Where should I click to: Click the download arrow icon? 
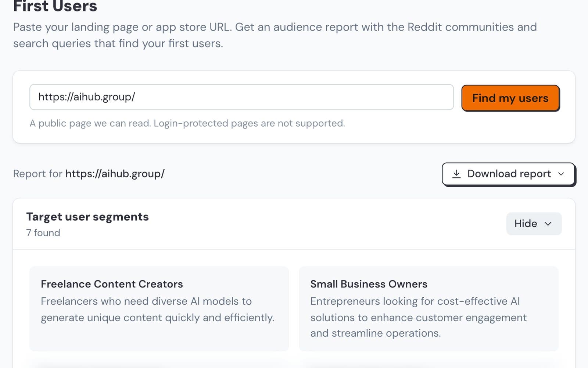pos(456,174)
